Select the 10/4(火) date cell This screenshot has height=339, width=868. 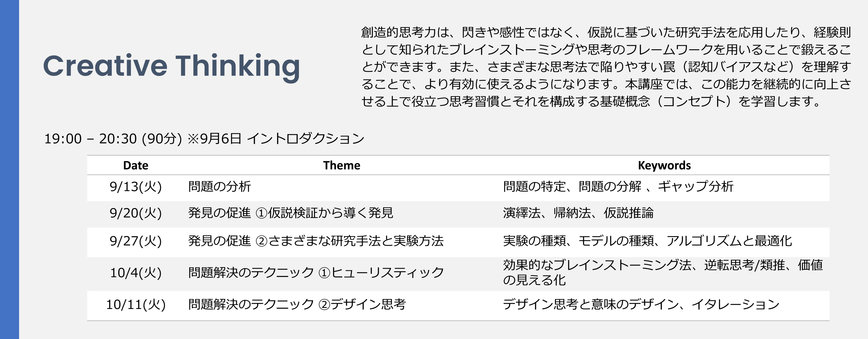136,273
